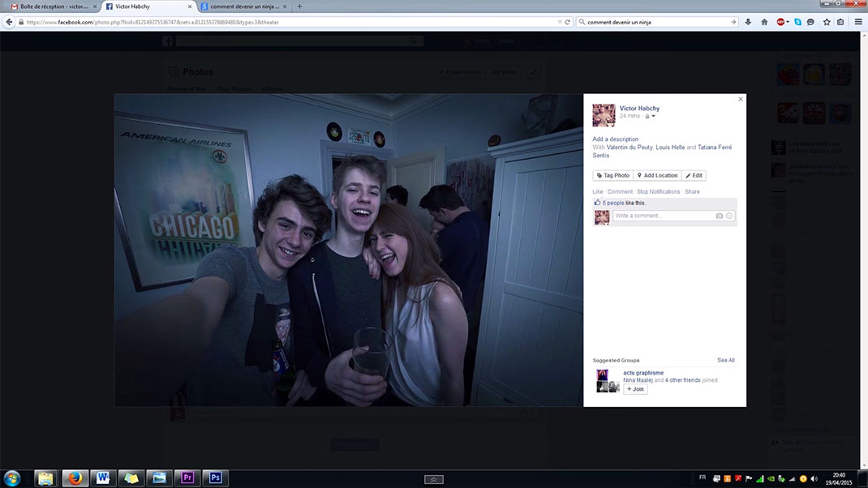Click the Share link under the photo
868x488 pixels.
click(x=692, y=192)
